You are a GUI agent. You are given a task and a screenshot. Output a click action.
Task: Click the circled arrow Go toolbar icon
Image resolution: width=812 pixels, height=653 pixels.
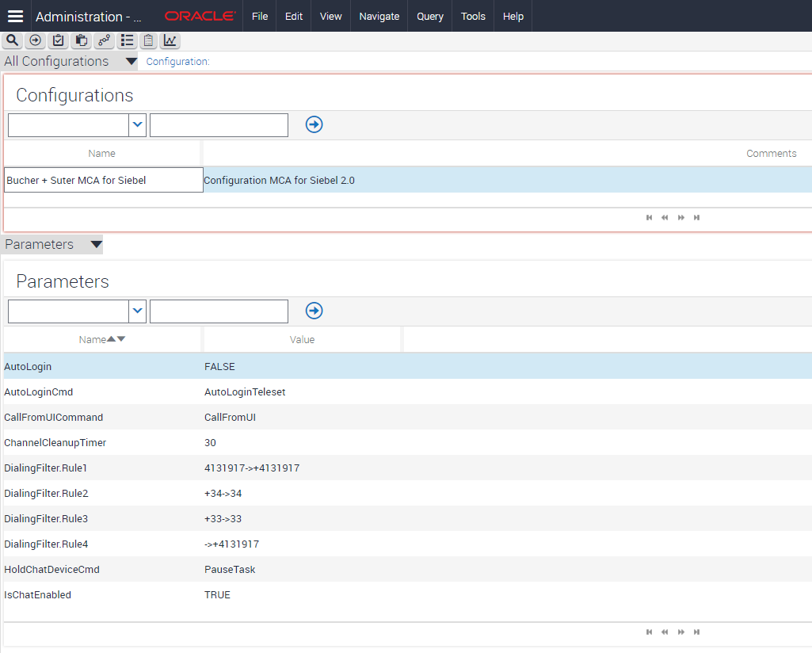[35, 40]
